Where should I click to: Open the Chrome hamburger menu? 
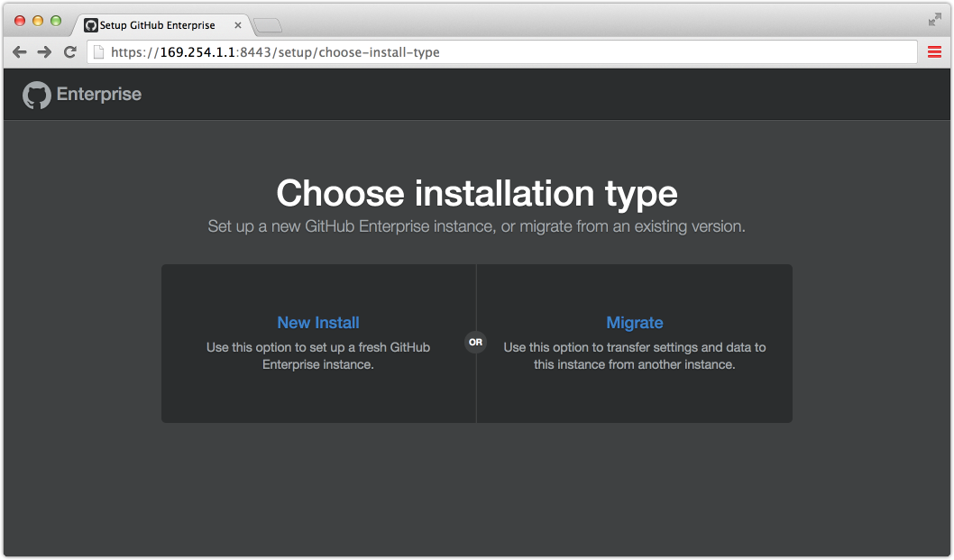coord(934,52)
